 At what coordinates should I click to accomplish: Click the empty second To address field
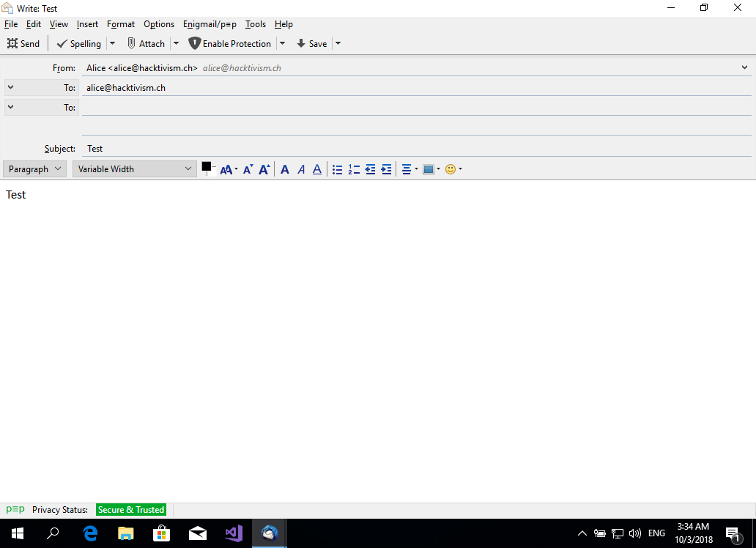(x=417, y=107)
